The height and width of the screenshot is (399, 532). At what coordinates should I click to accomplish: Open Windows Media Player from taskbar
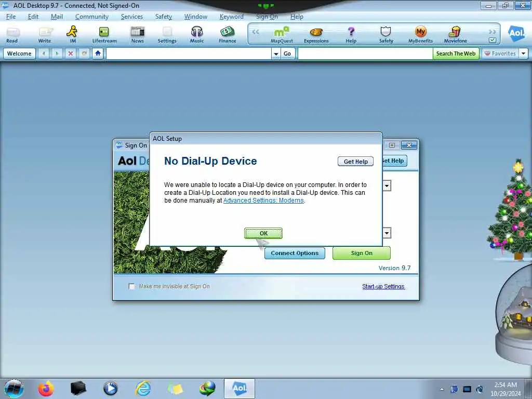pyautogui.click(x=110, y=389)
